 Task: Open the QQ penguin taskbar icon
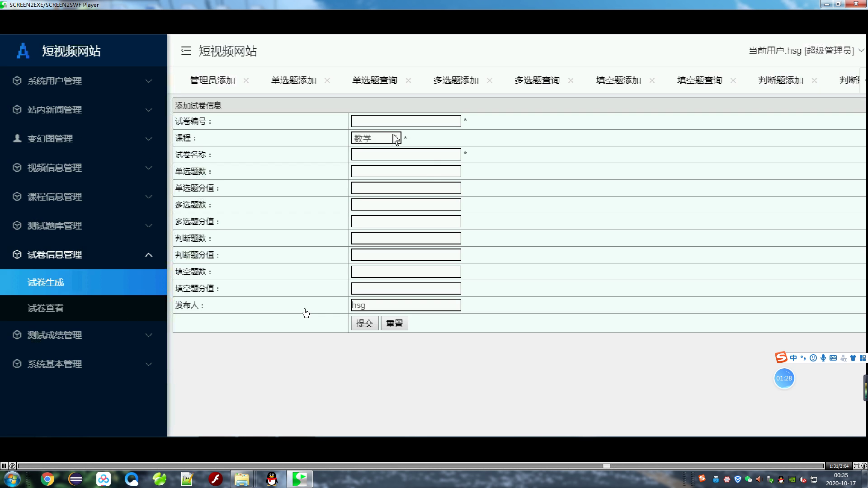click(272, 479)
